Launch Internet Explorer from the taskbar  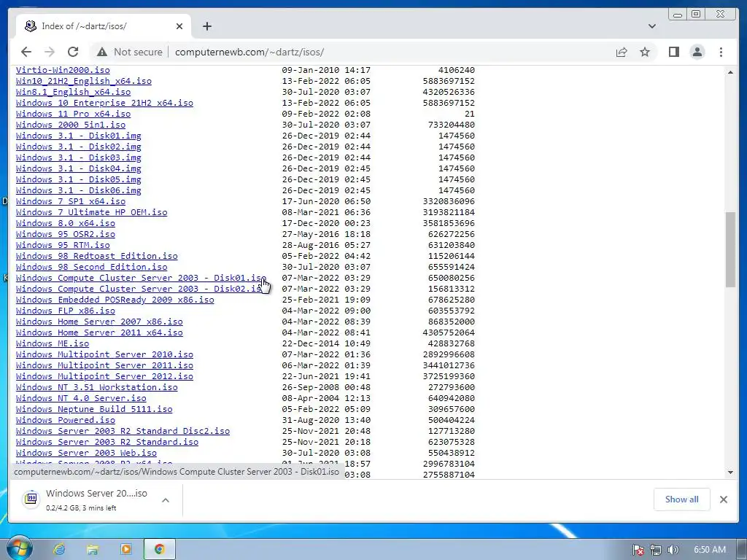(x=60, y=550)
